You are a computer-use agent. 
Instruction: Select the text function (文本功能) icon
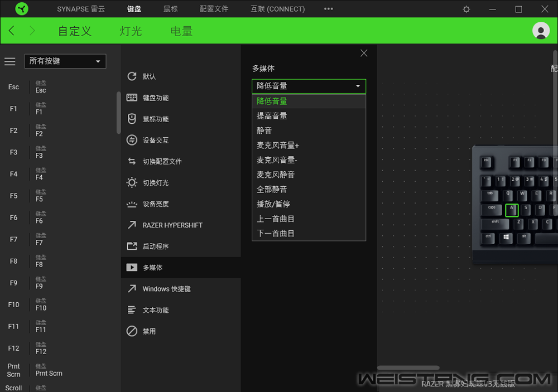coord(132,310)
